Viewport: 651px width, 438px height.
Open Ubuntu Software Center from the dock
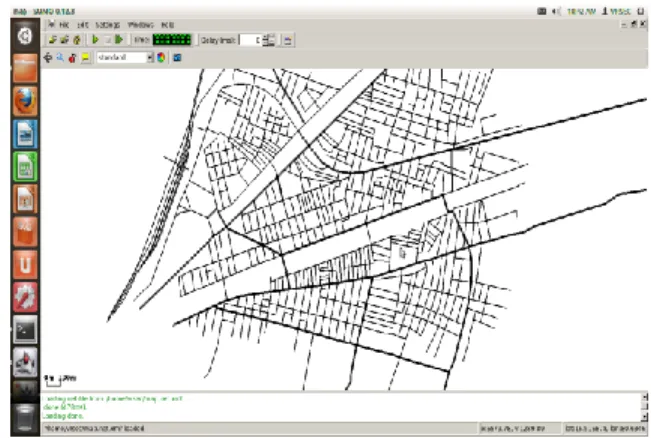pos(25,232)
